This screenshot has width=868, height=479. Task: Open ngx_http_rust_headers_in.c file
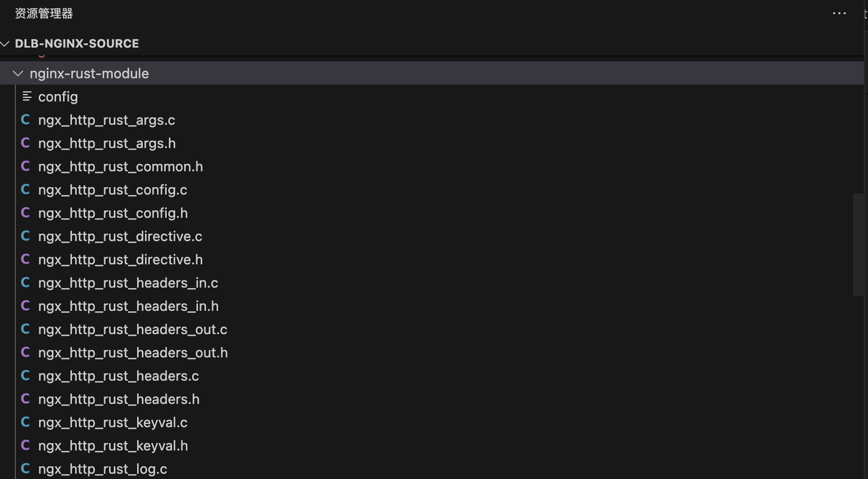tap(128, 283)
